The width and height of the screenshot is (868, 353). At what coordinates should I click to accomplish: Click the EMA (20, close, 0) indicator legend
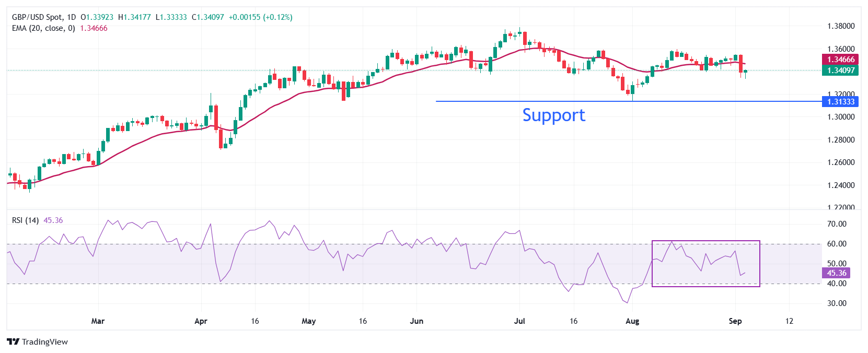click(43, 28)
